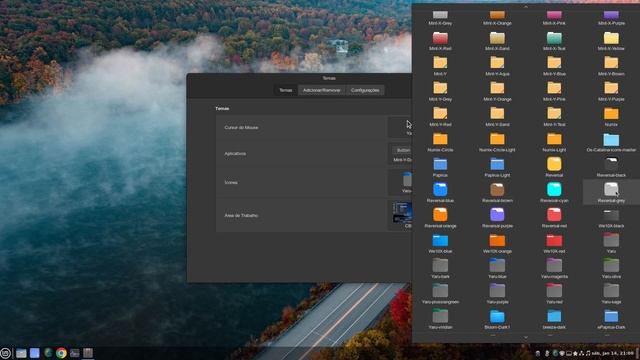This screenshot has height=360, width=640.
Task: Switch to the Temas tab
Action: point(286,90)
